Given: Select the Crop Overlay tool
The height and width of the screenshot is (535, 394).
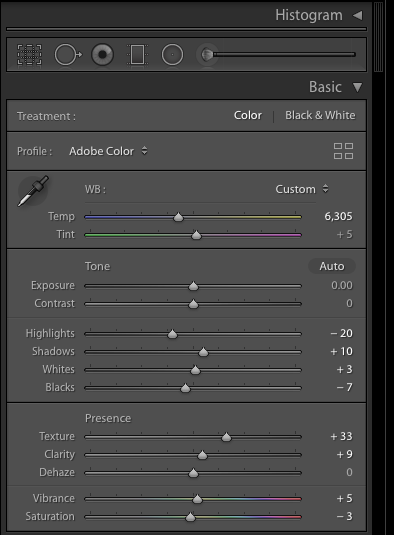Looking at the screenshot, I should 30,55.
